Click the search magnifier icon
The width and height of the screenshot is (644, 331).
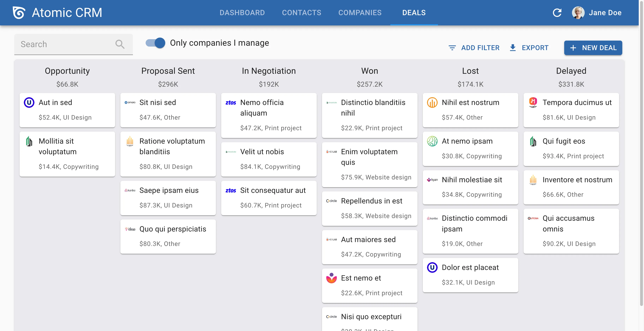[120, 44]
